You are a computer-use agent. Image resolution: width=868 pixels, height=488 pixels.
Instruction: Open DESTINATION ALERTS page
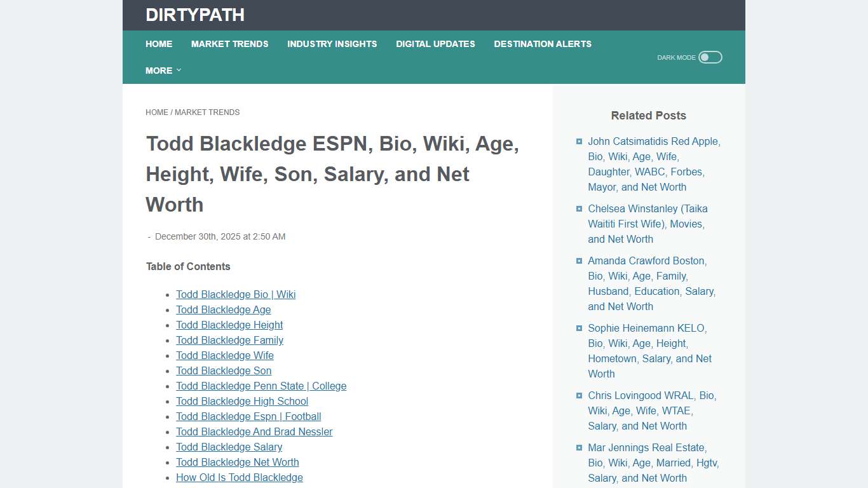[543, 44]
